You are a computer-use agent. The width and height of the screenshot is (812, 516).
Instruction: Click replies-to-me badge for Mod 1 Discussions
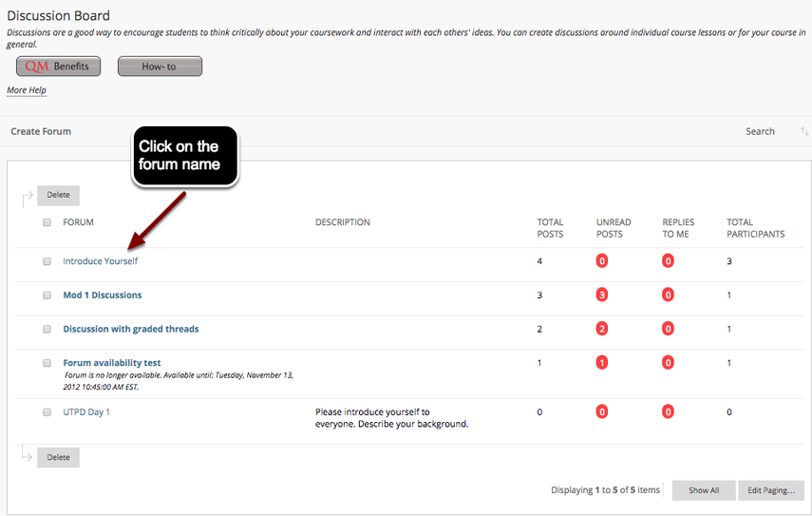[668, 295]
